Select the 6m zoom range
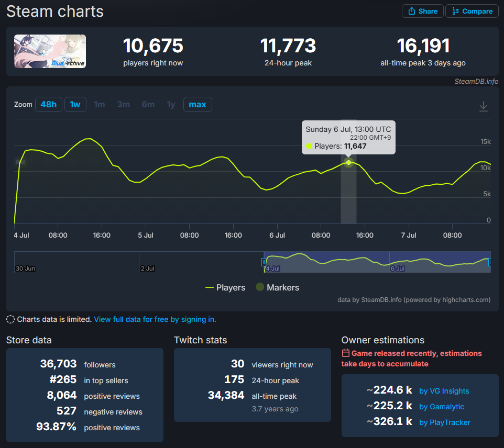The height and width of the screenshot is (448, 504). point(148,104)
